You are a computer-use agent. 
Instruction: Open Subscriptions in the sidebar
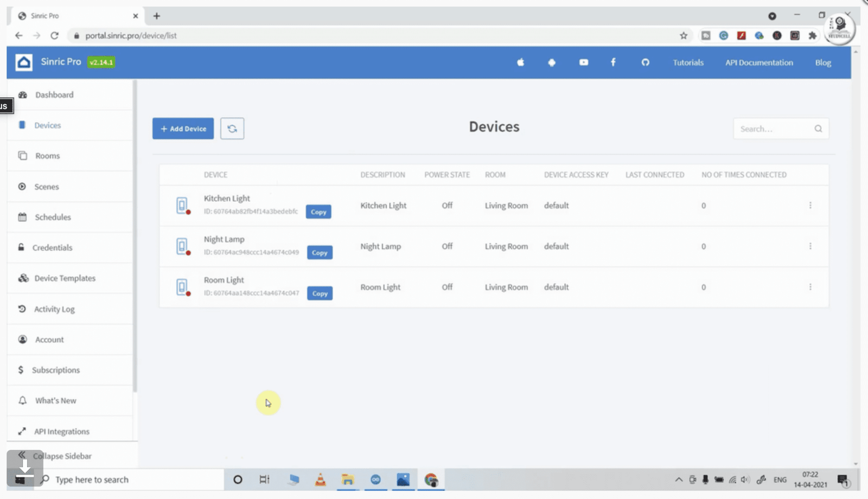point(69,370)
